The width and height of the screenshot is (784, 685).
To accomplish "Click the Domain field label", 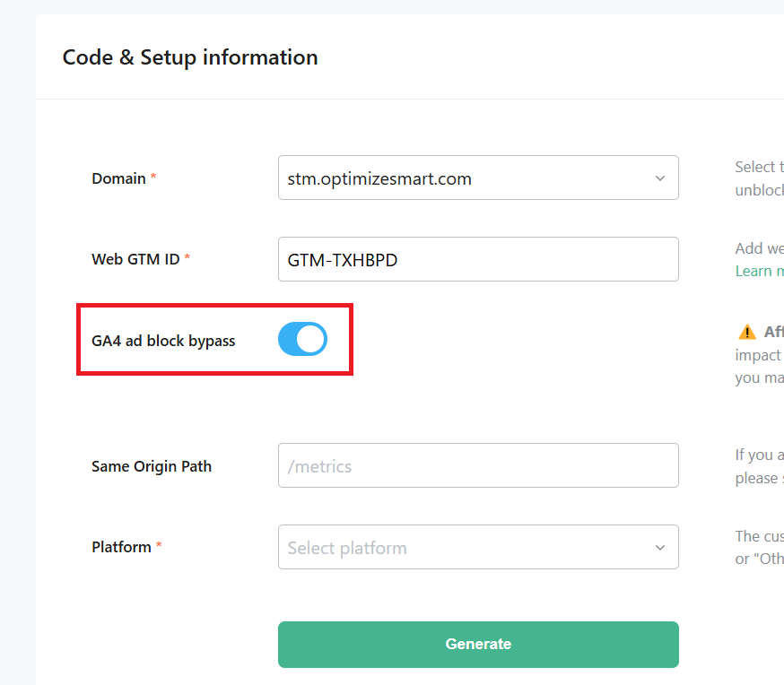I will click(x=118, y=178).
